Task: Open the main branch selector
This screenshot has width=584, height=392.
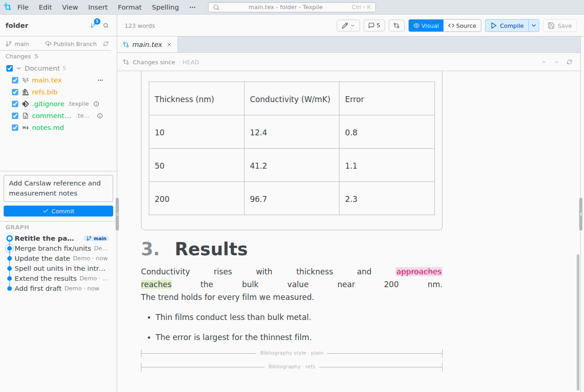Action: pos(17,44)
